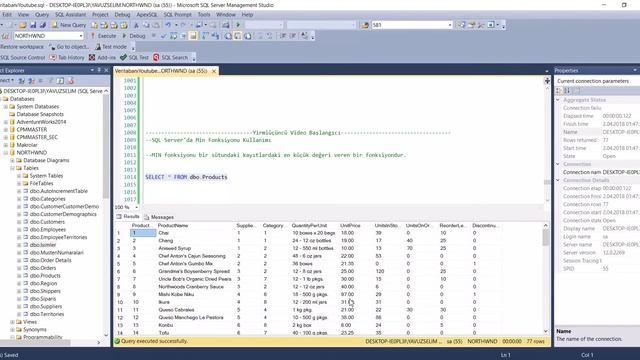The image size is (640, 360).
Task: Collapse Aggregate Status section in Properties
Action: click(x=558, y=100)
